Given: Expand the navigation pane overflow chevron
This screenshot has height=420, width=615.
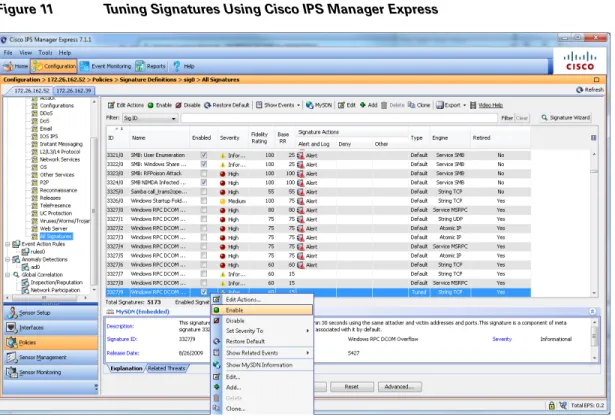Looking at the screenshot, I should coord(96,387).
